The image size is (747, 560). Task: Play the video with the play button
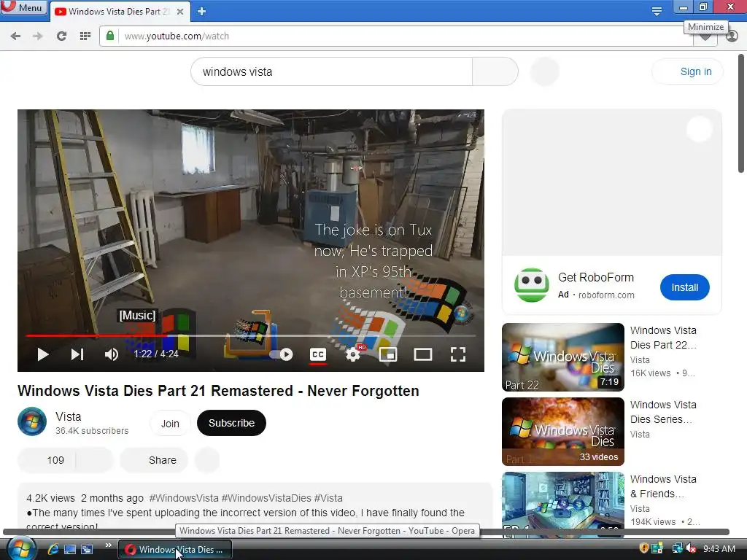coord(43,354)
